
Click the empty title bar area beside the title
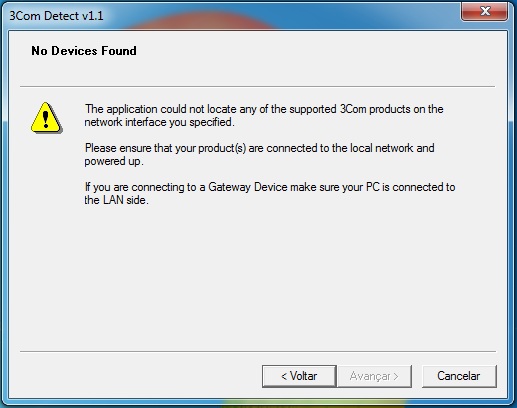pyautogui.click(x=280, y=16)
